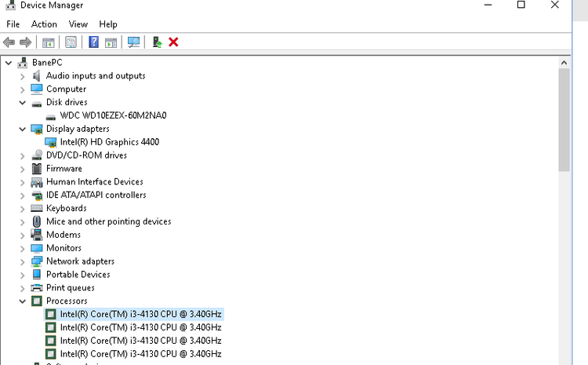
Task: Click the Computer monitor icon
Action: tap(36, 89)
